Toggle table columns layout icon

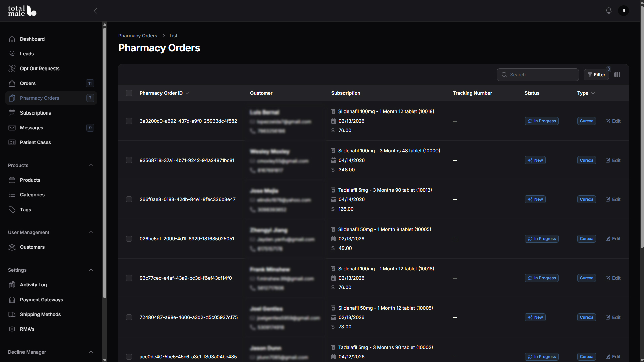click(x=617, y=75)
